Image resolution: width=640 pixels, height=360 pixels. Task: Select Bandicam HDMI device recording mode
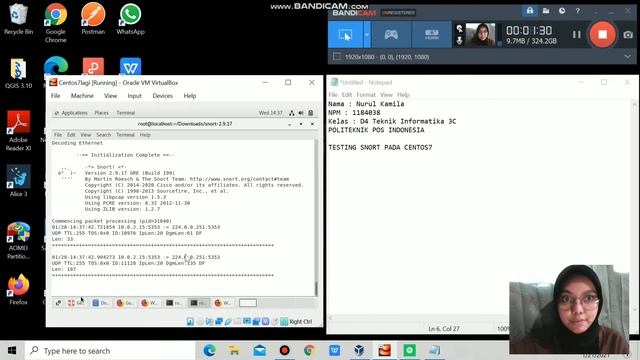pos(431,35)
